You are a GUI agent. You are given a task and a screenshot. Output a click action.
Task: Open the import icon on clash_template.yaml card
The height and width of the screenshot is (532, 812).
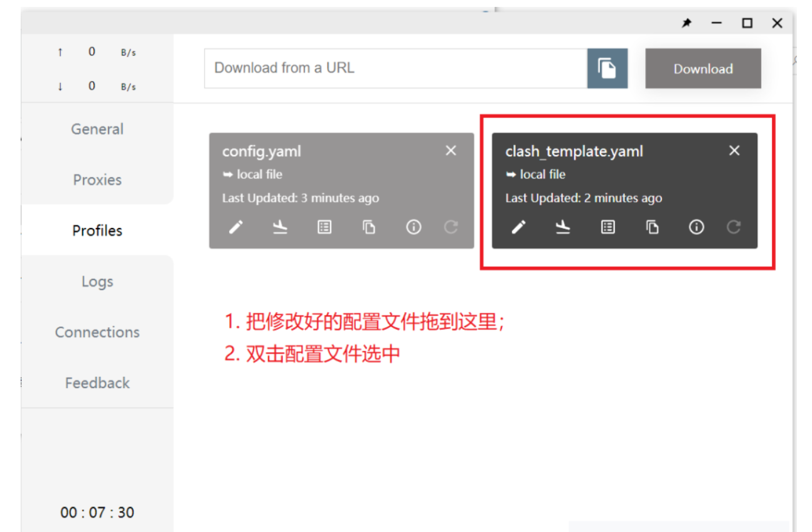563,227
